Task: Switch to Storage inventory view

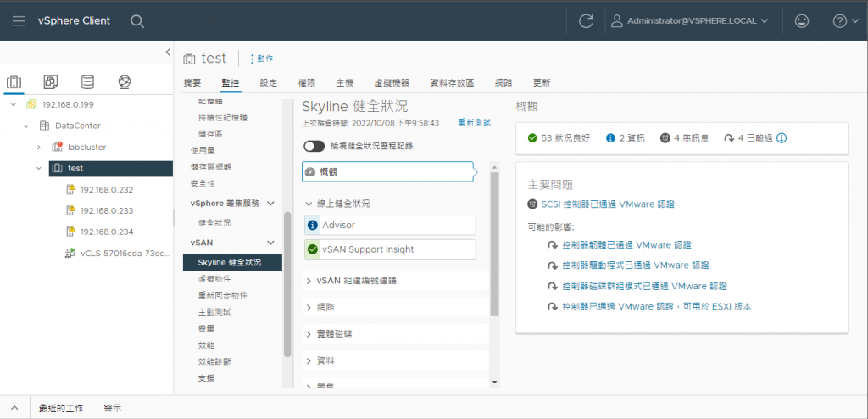Action: pos(87,82)
